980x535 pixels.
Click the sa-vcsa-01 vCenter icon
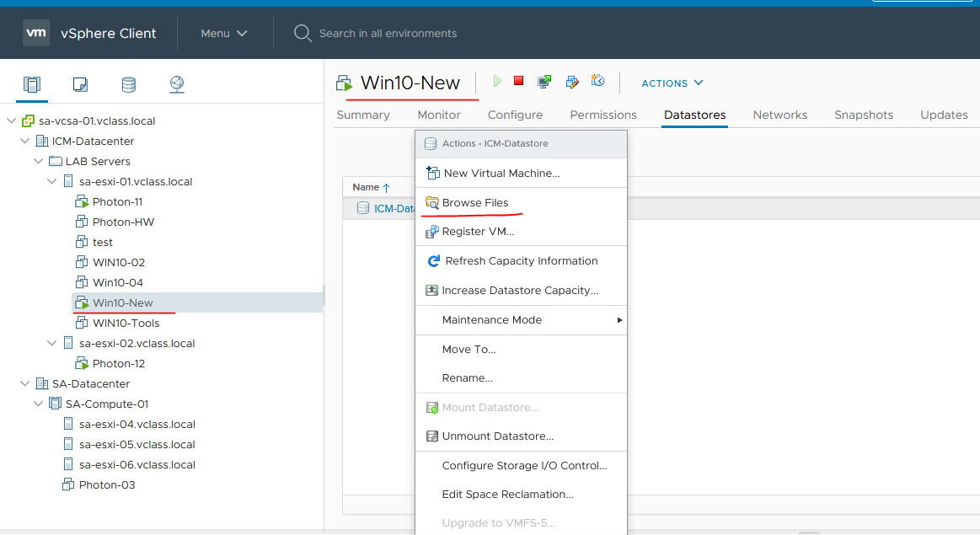(x=28, y=120)
